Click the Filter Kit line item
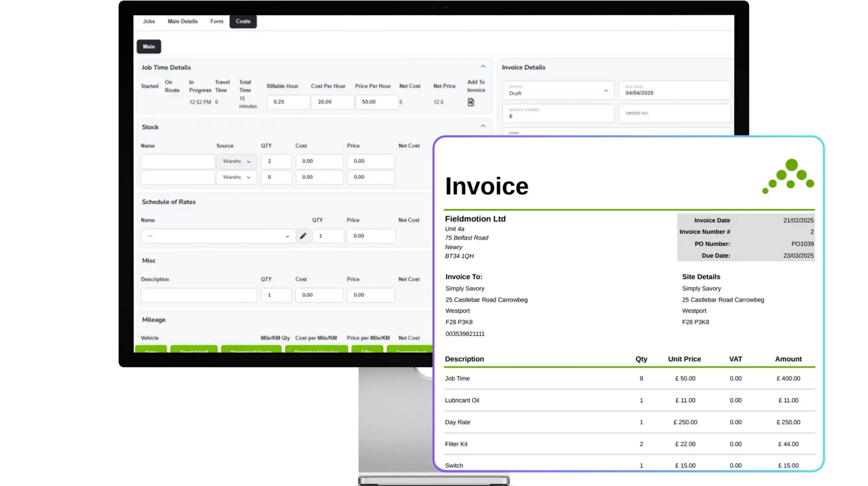Screen dimensions: 868x486 [629, 444]
